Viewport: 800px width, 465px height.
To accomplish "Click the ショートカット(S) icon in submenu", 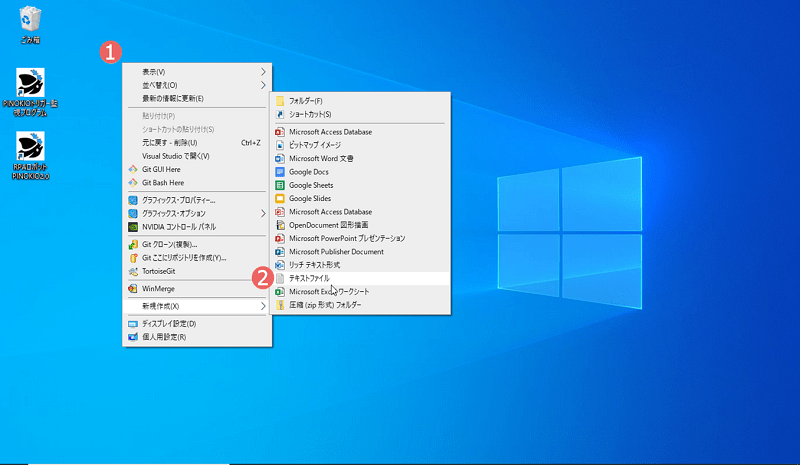I will [280, 114].
